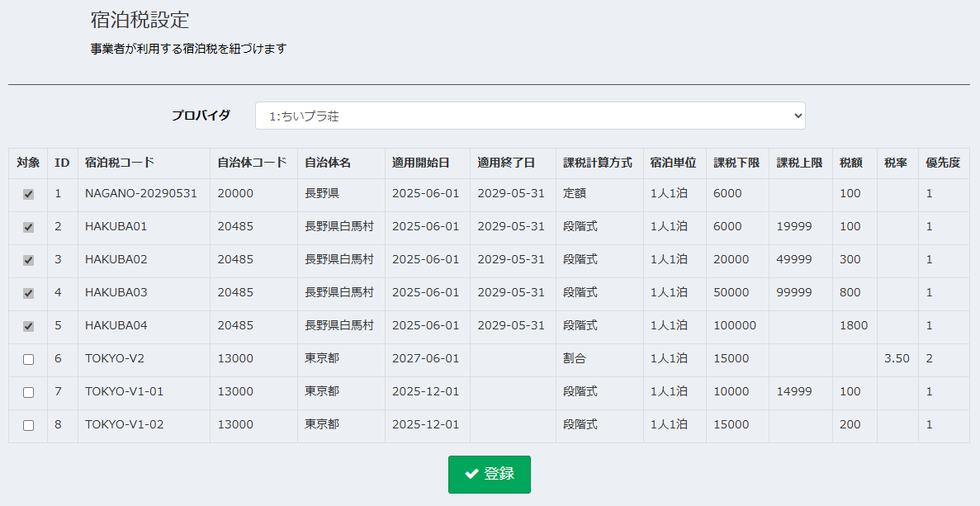Disable the checkbox for HAKUBA03
Screen dimensions: 980x506
click(x=27, y=293)
